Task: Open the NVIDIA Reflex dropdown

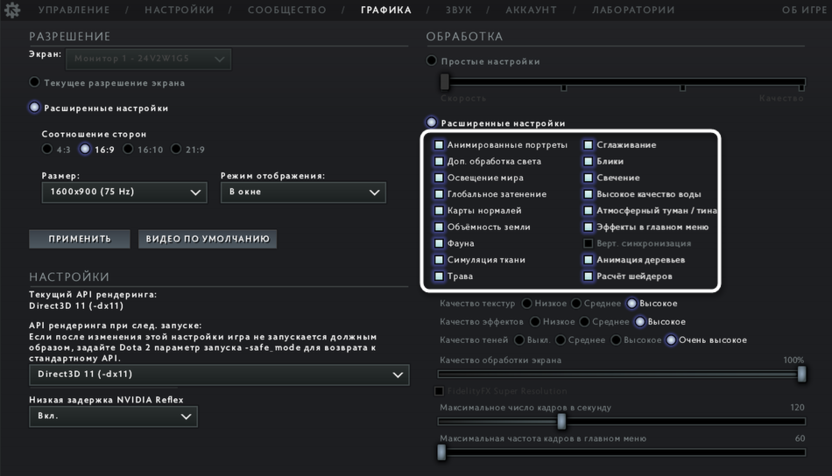Action: click(113, 416)
